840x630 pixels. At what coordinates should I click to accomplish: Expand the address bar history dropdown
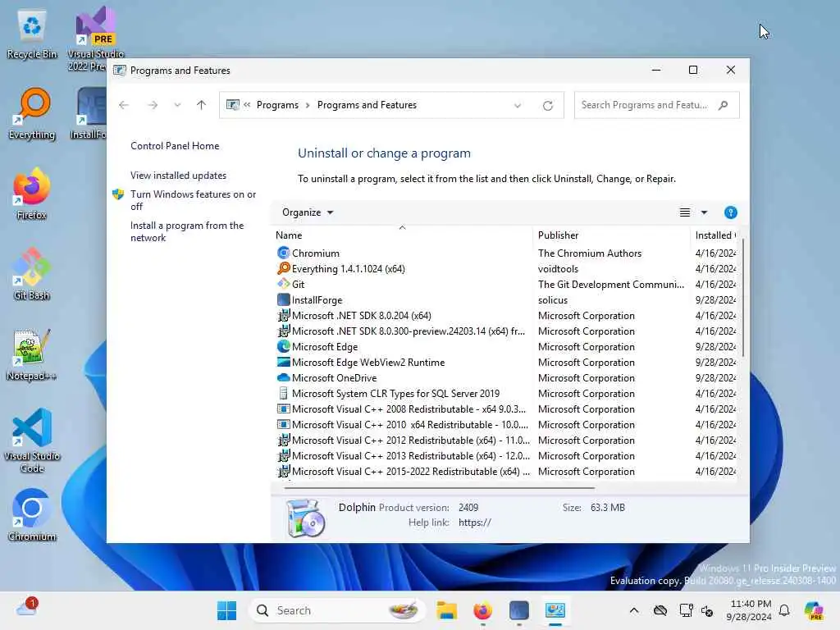(518, 106)
